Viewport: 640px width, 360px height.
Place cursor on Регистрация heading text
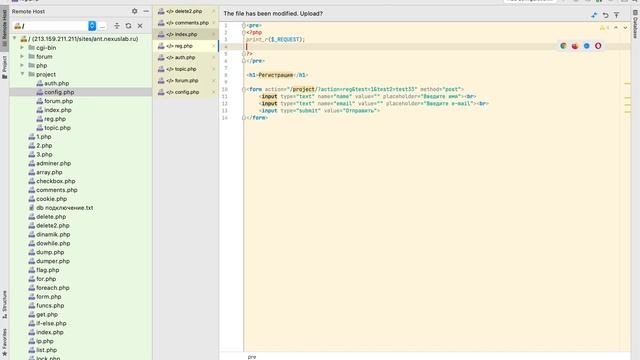pos(276,75)
